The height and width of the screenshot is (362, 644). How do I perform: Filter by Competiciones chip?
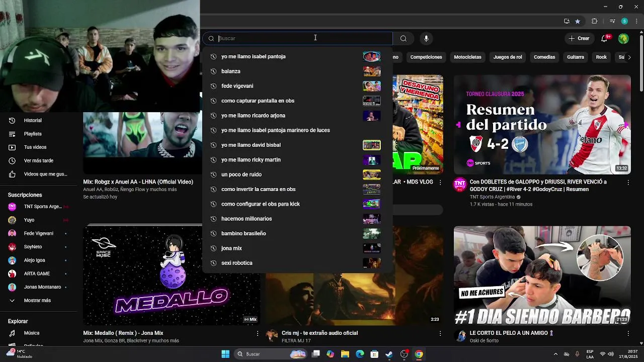tap(426, 57)
